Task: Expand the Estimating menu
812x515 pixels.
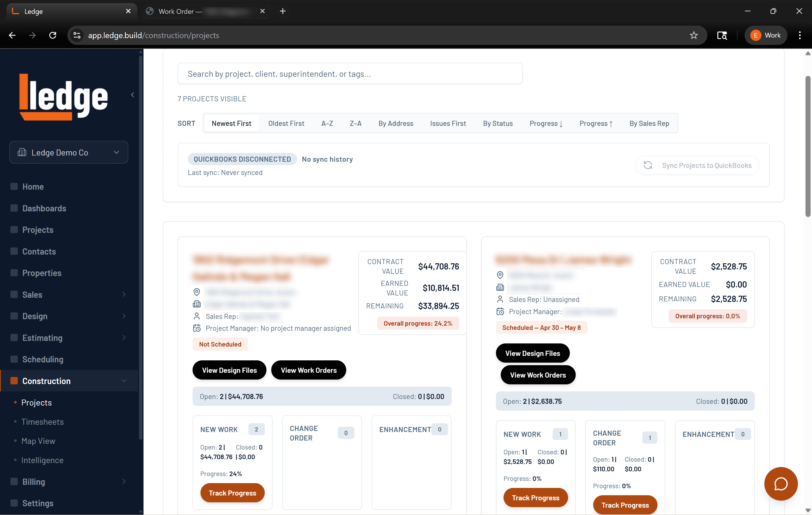Action: click(124, 338)
